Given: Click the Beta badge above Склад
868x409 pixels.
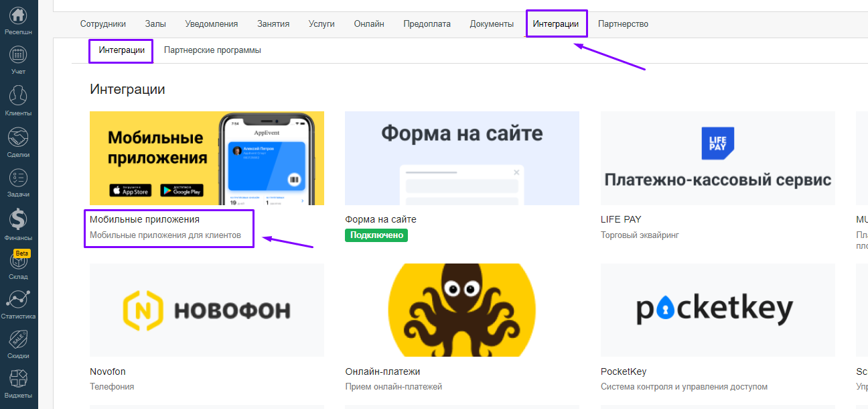Looking at the screenshot, I should [22, 253].
